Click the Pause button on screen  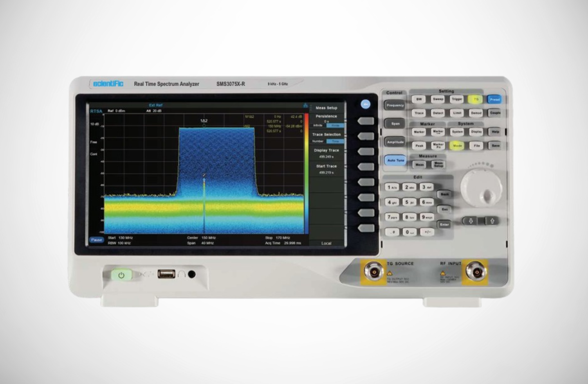point(97,240)
